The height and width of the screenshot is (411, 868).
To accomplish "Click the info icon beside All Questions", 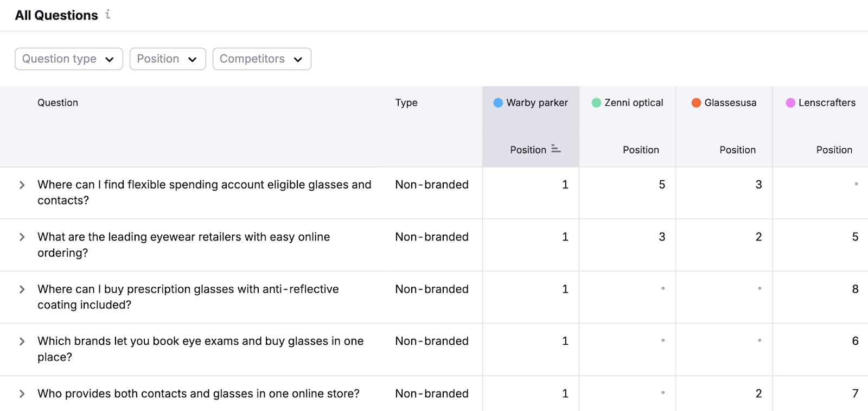I will pyautogui.click(x=108, y=15).
